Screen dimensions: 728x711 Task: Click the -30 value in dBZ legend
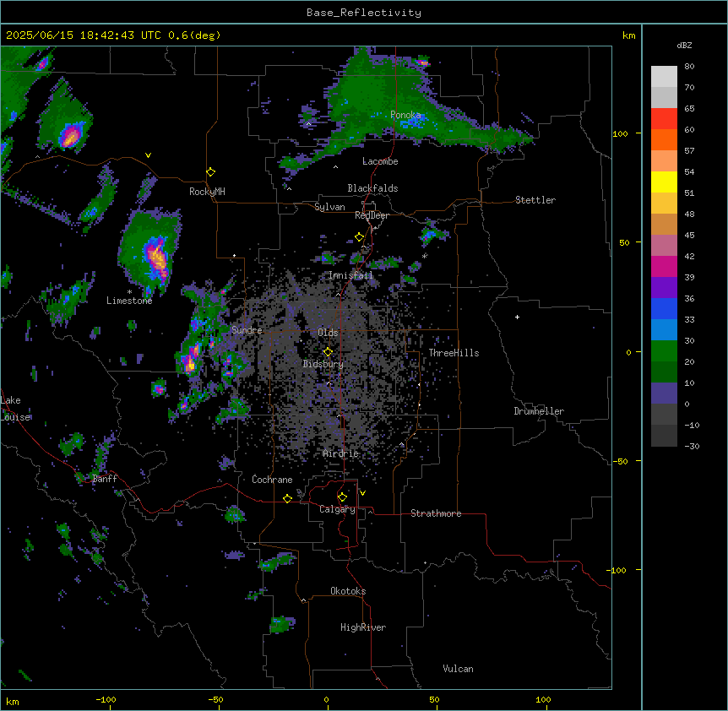pos(692,446)
